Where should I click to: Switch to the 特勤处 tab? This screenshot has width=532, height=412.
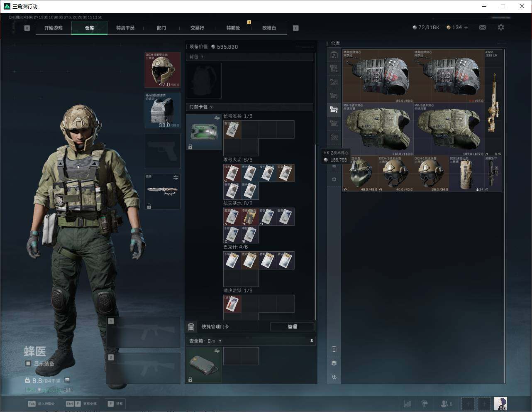click(233, 28)
